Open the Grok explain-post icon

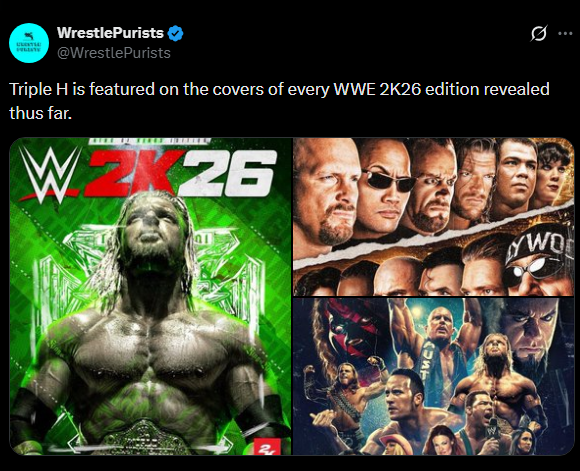539,34
